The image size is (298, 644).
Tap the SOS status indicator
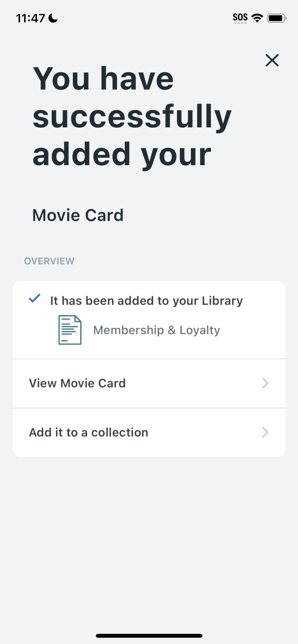(240, 18)
